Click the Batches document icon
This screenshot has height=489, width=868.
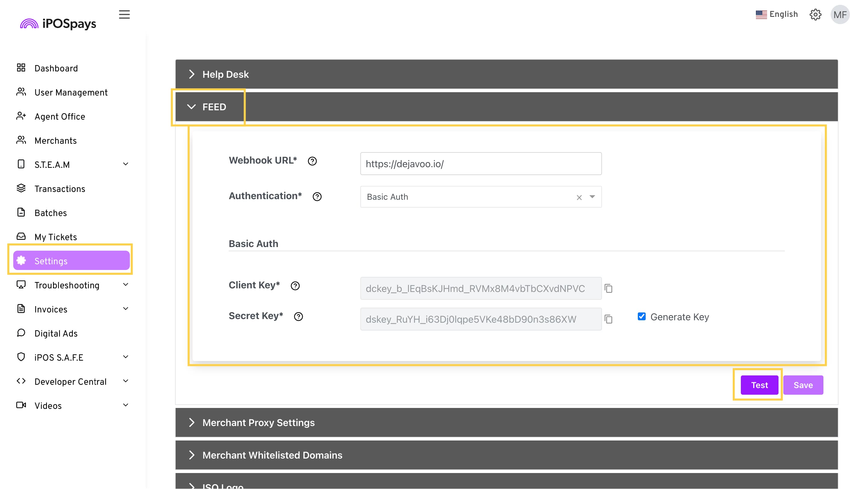point(21,212)
